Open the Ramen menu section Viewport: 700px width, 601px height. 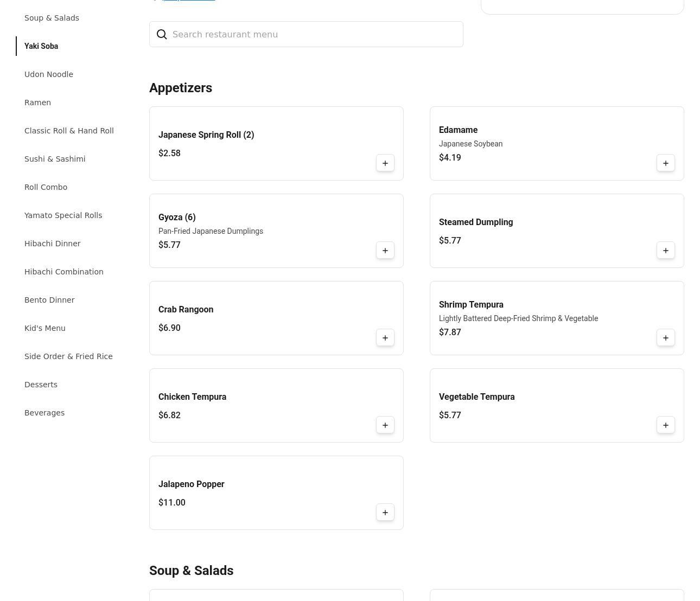click(x=37, y=103)
